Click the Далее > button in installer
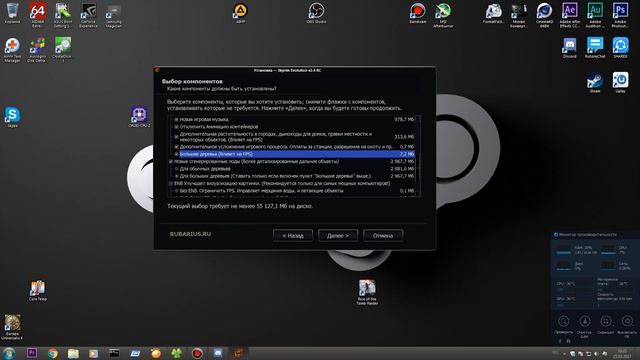This screenshot has height=360, width=640. click(338, 236)
